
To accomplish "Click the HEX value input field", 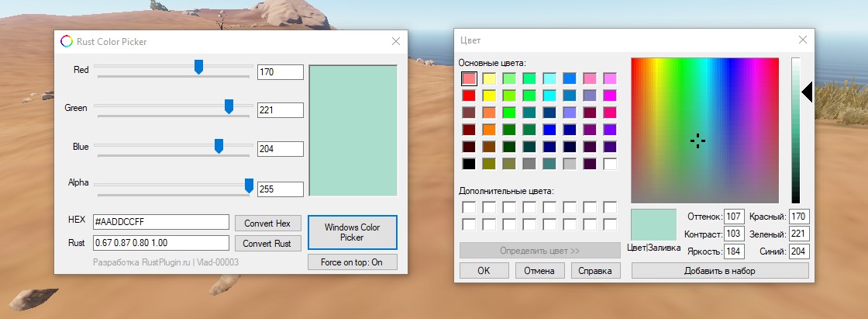I will (160, 223).
